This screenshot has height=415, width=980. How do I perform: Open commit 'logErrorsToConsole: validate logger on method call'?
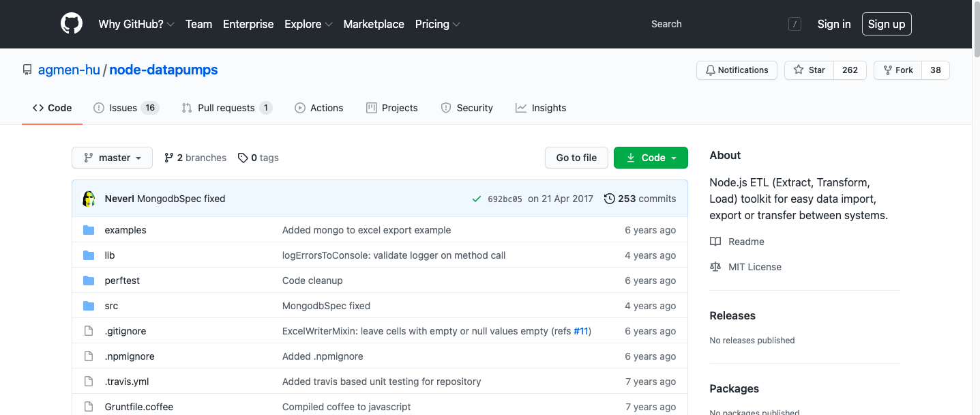(394, 255)
